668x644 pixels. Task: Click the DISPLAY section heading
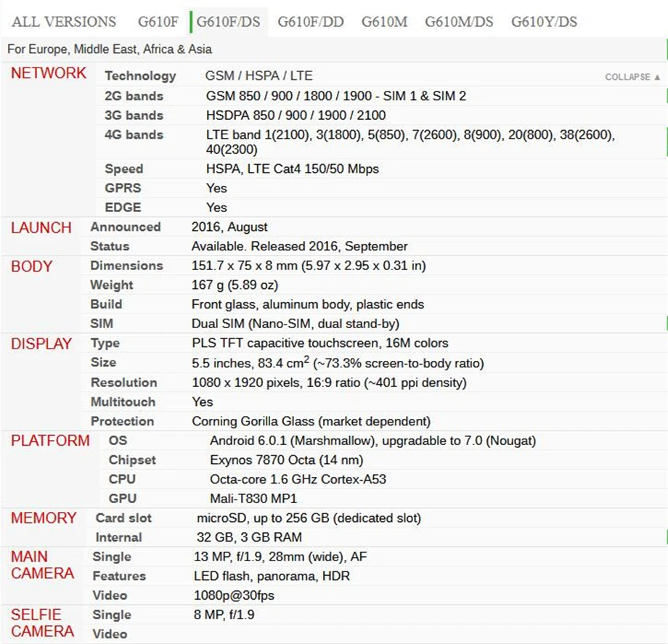(x=41, y=343)
